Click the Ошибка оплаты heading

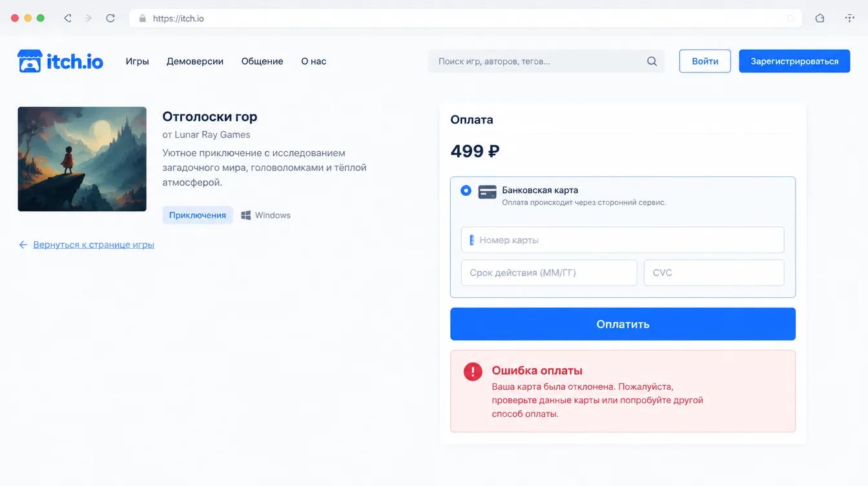pos(537,371)
